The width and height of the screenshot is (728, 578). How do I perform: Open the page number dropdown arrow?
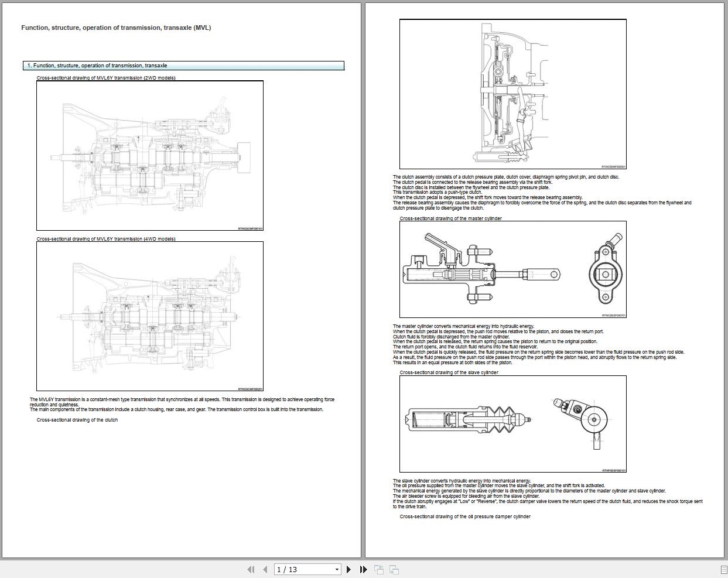click(337, 569)
